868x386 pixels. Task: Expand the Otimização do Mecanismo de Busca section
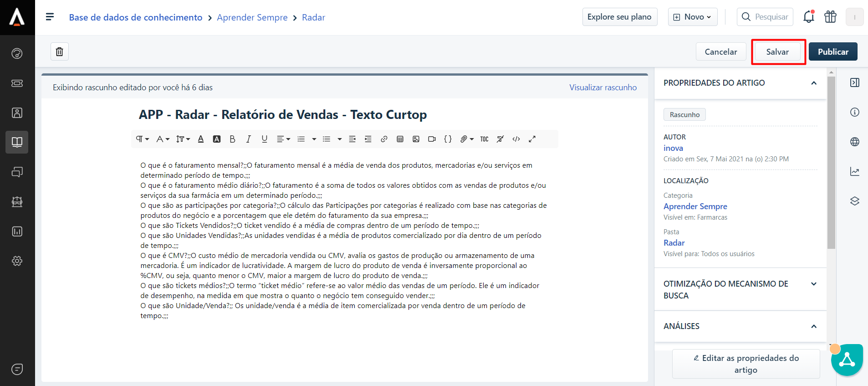tap(813, 284)
